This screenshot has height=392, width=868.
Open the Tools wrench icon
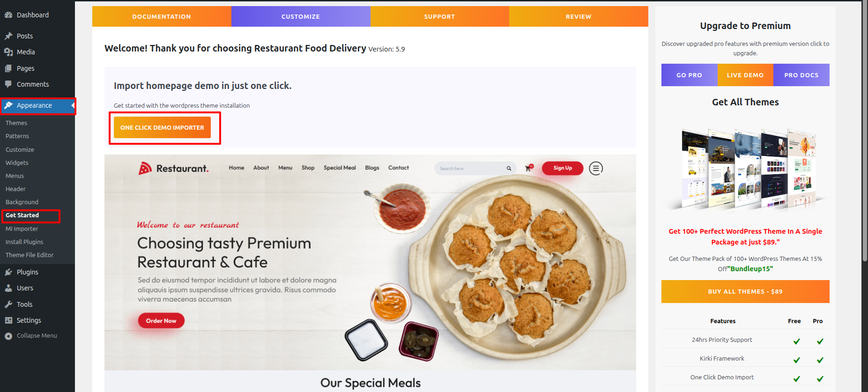click(x=8, y=304)
